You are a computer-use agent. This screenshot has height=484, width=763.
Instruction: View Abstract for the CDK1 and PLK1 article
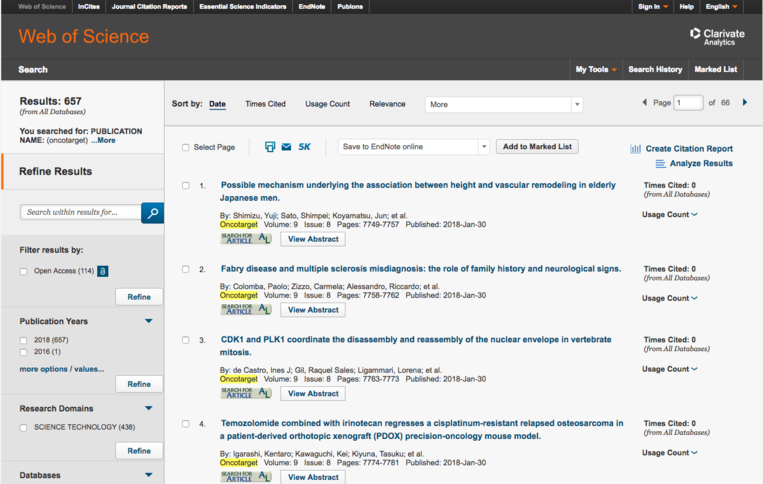pos(313,394)
